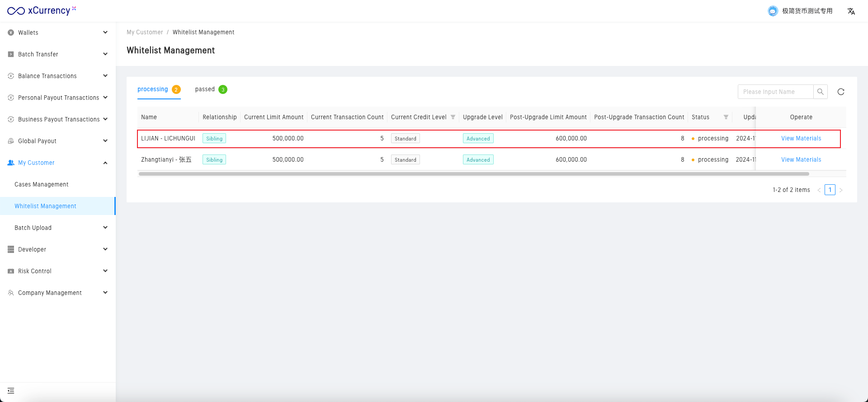Viewport: 868px width, 402px height.
Task: Open the My Customer menu label
Action: 36,163
